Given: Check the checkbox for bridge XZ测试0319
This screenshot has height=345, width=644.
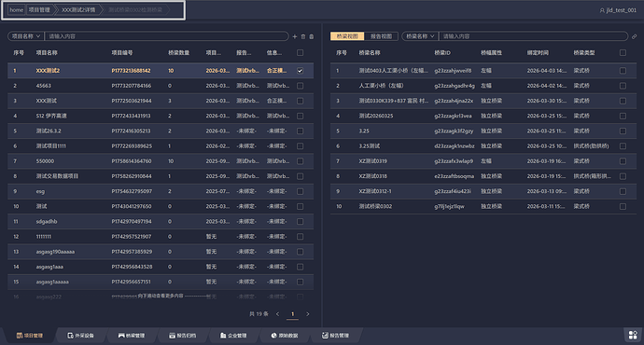Looking at the screenshot, I should click(623, 161).
